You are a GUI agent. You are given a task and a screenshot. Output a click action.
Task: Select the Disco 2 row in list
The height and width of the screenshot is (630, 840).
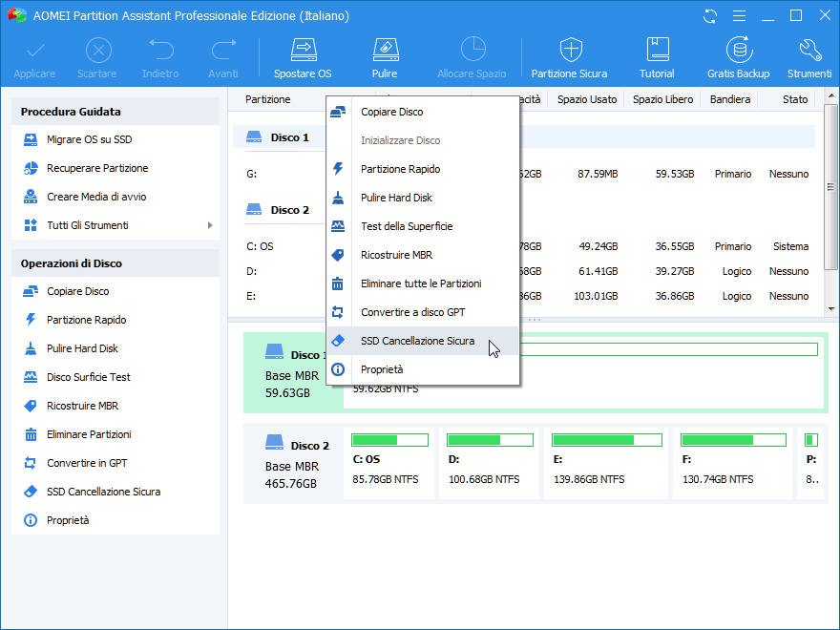tap(524, 210)
